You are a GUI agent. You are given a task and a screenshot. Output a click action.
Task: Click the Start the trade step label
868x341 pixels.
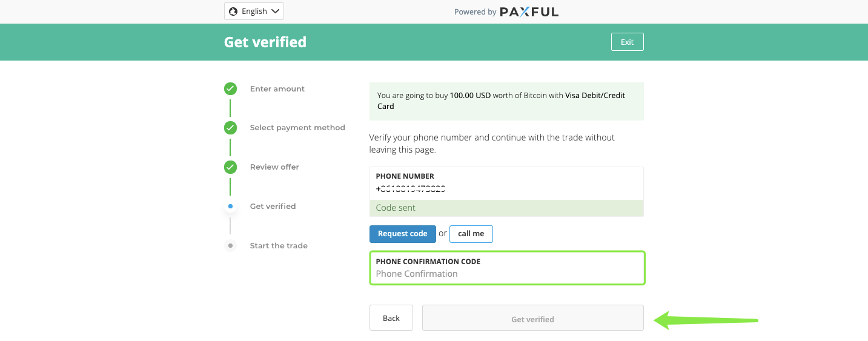(278, 246)
